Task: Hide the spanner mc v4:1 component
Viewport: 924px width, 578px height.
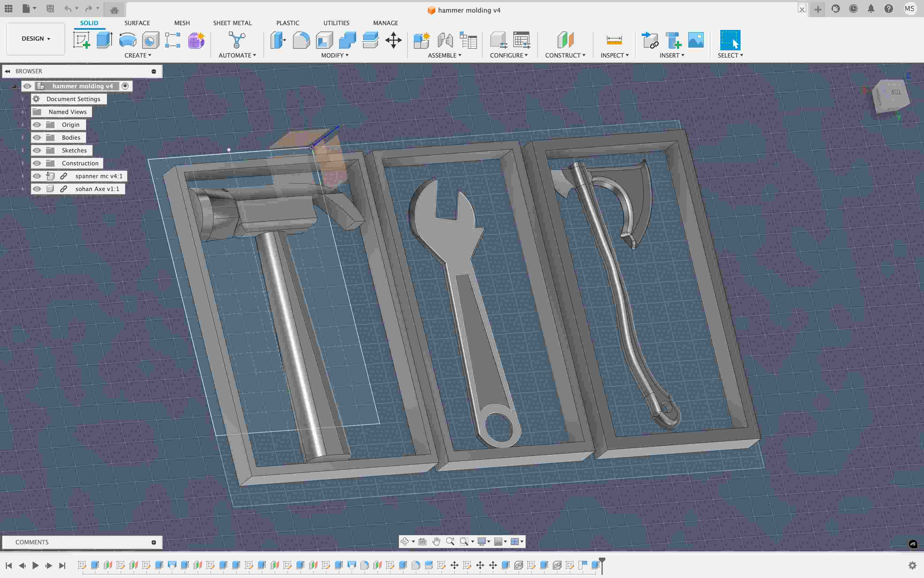Action: 37,176
